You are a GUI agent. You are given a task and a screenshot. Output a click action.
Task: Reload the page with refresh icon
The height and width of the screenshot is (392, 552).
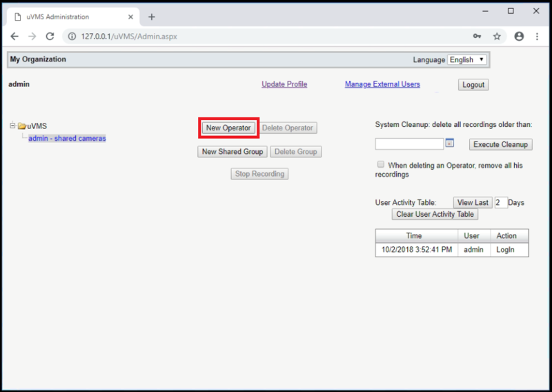(50, 37)
